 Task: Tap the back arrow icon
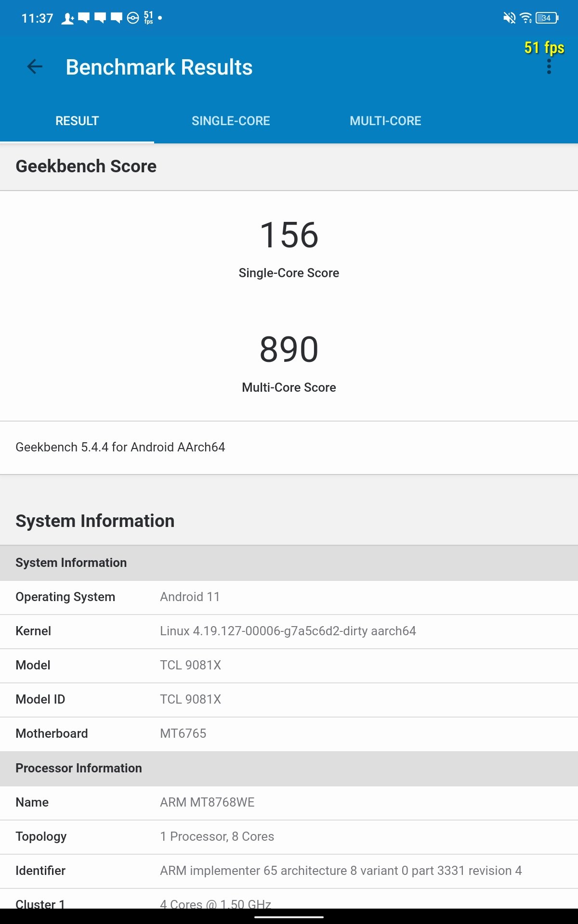35,66
